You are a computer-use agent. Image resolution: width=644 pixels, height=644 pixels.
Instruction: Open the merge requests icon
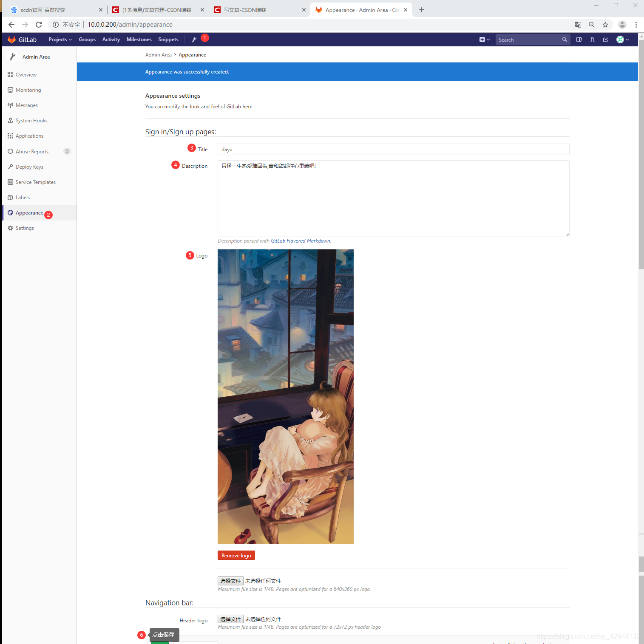pos(593,40)
